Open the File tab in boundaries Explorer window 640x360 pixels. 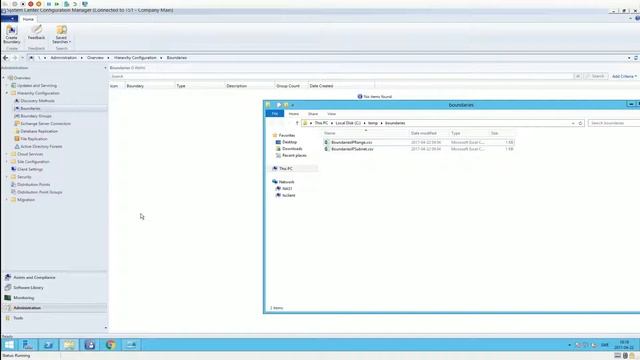pos(275,114)
